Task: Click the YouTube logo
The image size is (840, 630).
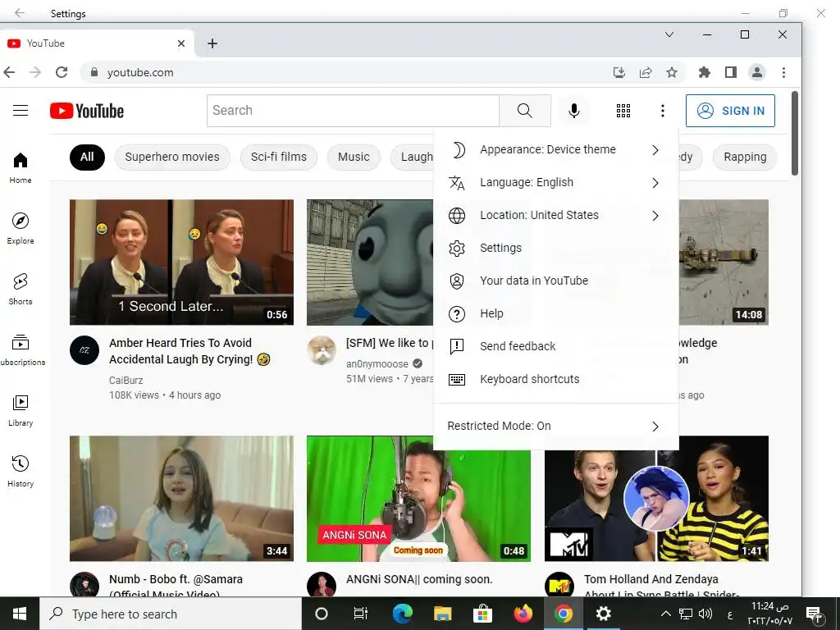Action: point(87,111)
